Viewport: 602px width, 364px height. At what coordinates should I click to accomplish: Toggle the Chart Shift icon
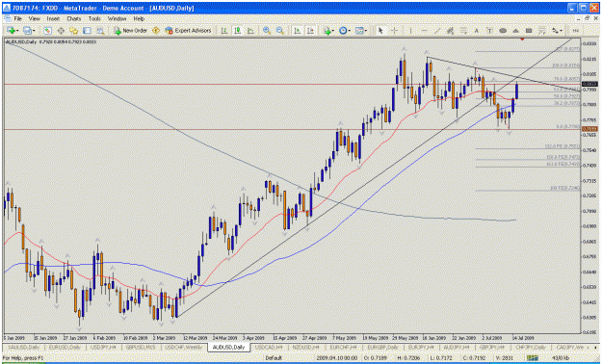click(310, 31)
